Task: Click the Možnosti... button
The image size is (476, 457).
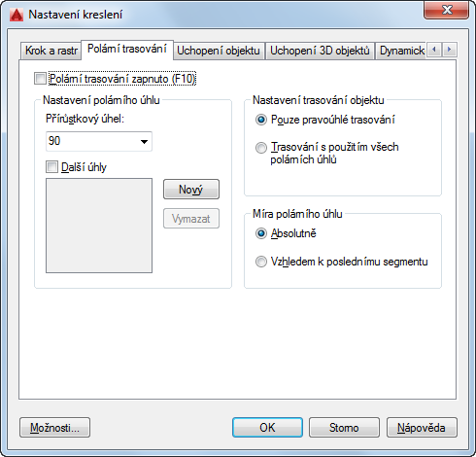Action: click(54, 428)
